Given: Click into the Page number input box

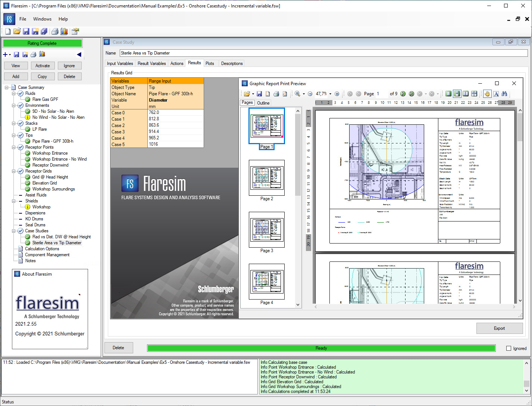Looking at the screenshot, I should (x=382, y=94).
